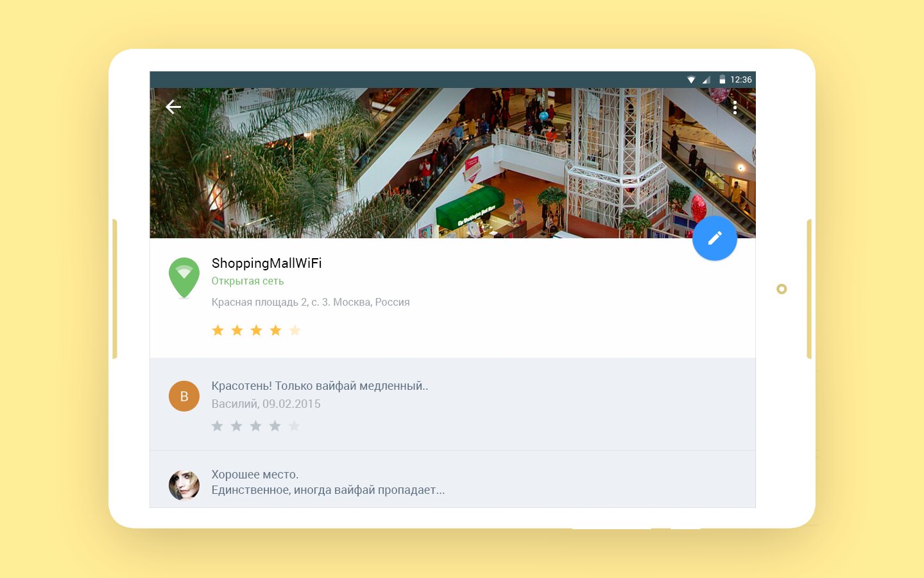Check the WiFi signal status icon

(691, 80)
